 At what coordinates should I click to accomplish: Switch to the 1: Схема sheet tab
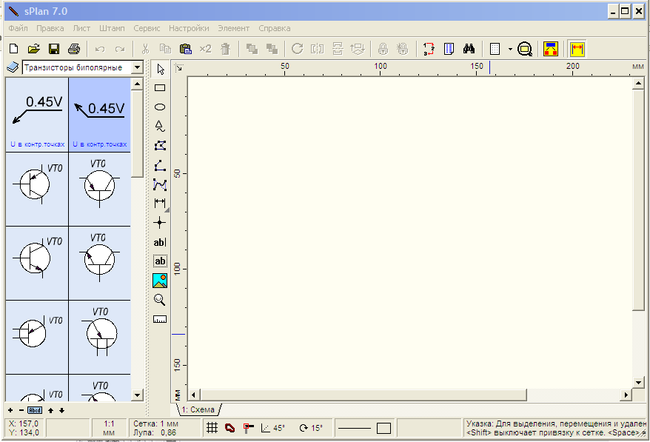[x=198, y=410]
